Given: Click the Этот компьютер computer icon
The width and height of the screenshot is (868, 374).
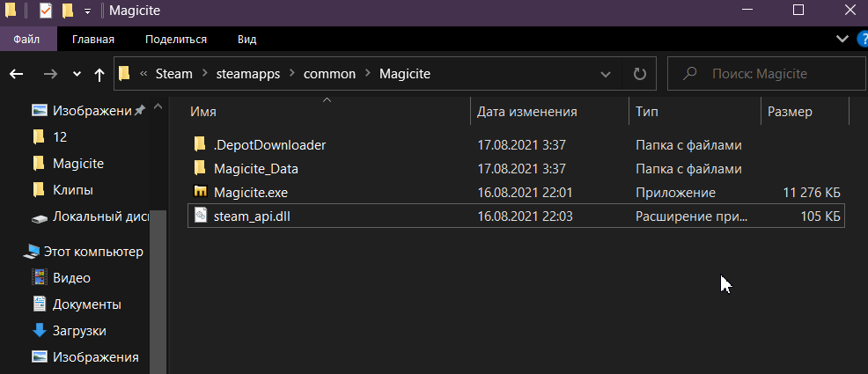Looking at the screenshot, I should pyautogui.click(x=32, y=253).
